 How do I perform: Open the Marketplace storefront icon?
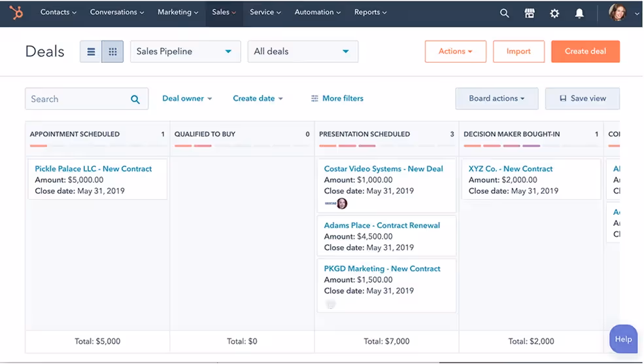(x=530, y=13)
